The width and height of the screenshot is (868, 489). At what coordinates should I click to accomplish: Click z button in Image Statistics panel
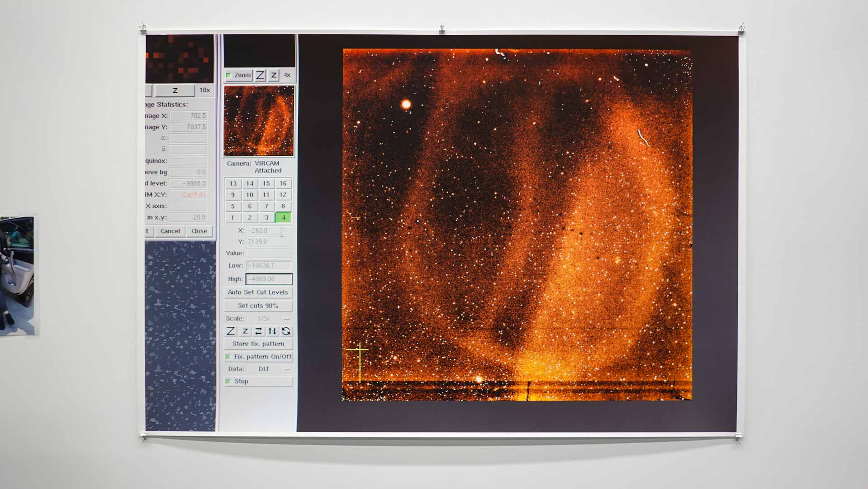[175, 91]
